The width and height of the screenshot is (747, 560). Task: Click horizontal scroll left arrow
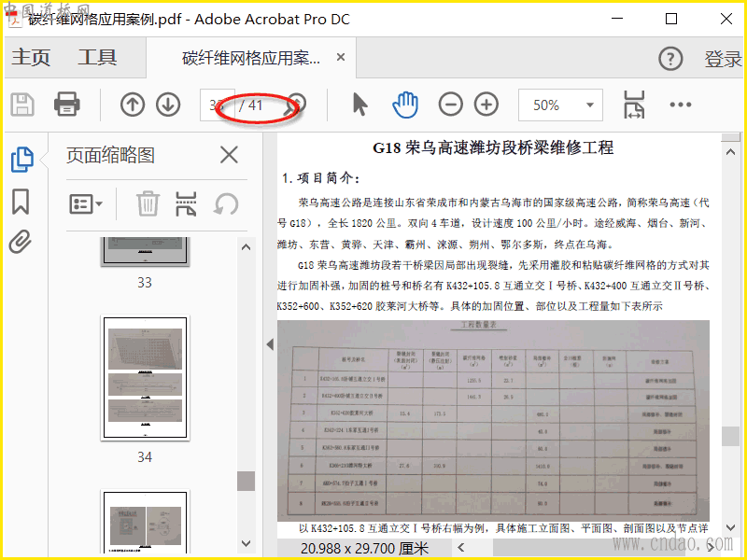pos(460,548)
